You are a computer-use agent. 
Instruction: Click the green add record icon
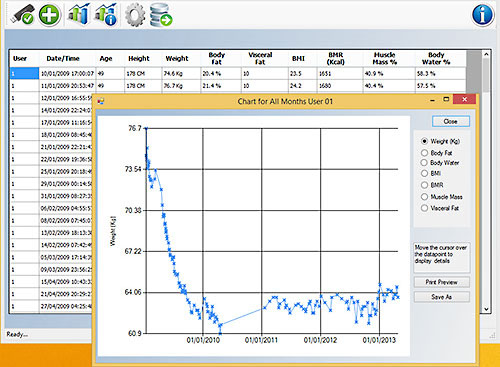[x=49, y=14]
